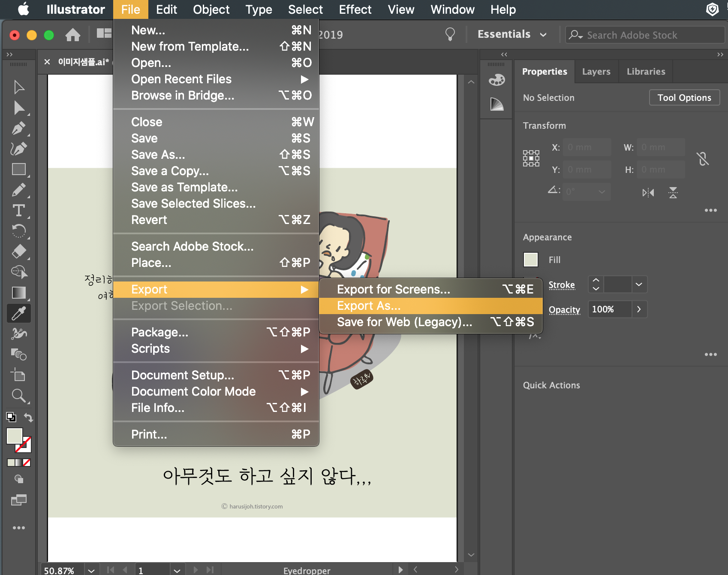Select the Artboard tool
Viewport: 728px width, 575px height.
point(18,375)
